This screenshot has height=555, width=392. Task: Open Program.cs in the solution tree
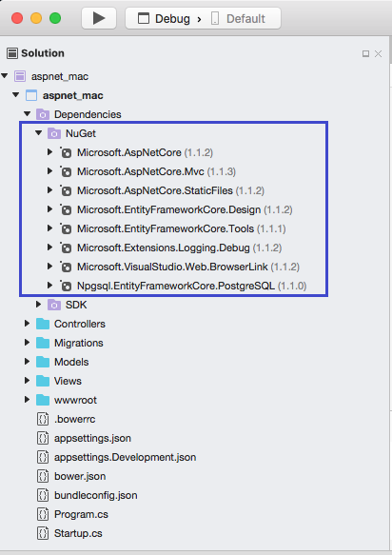81,514
